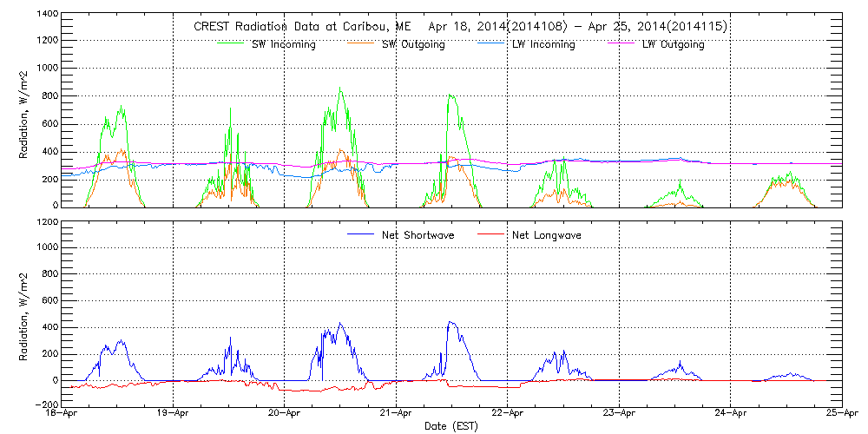This screenshot has width=868, height=434.
Task: Click the red line sample beside Net Longwave
Action: point(497,234)
